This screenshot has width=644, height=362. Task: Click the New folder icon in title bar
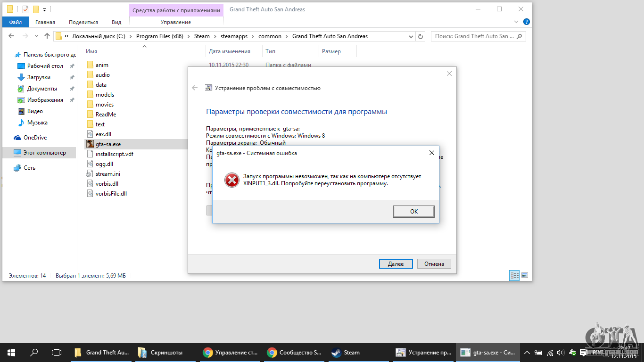(x=36, y=9)
